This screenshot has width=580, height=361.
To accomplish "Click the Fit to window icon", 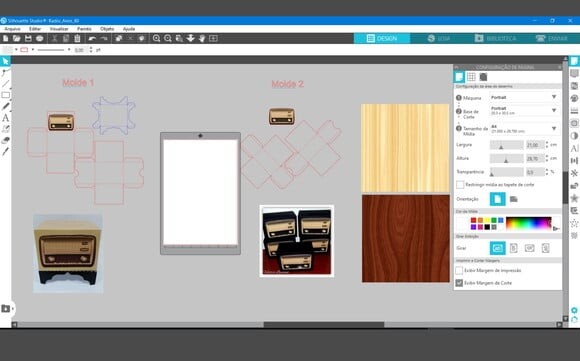I will click(x=213, y=38).
